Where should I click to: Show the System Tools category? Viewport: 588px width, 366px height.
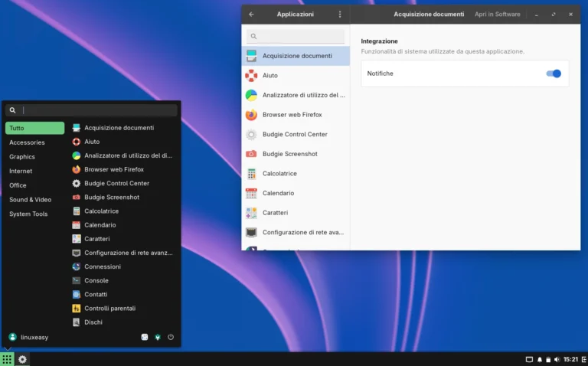tap(28, 214)
